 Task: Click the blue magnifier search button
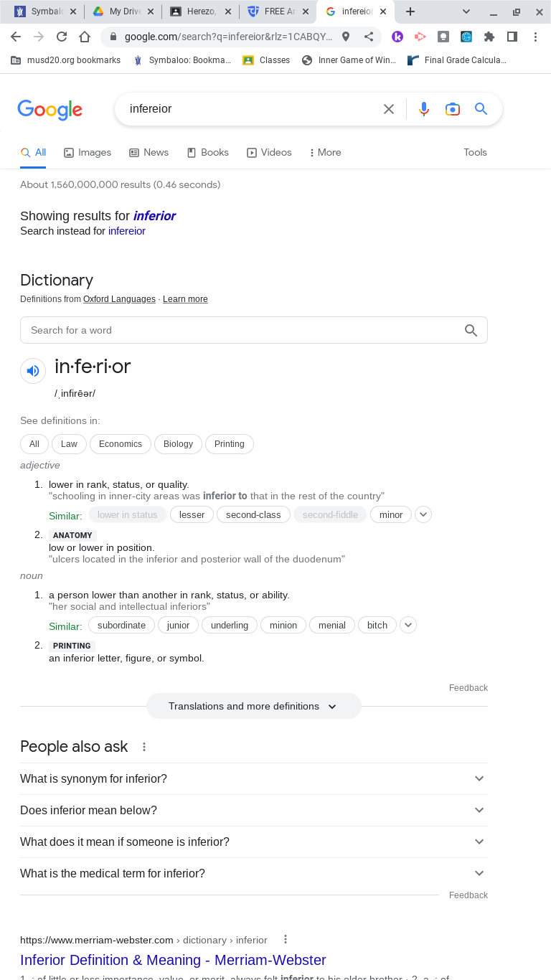(481, 109)
